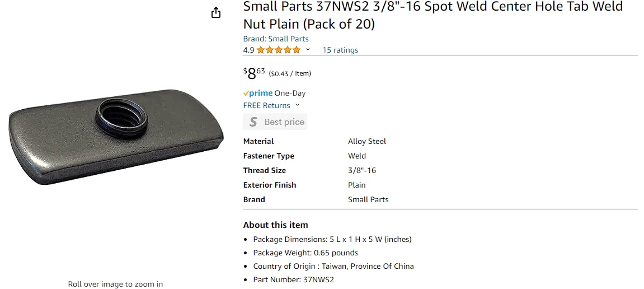This screenshot has width=644, height=289.
Task: Click the per-item price ($0.43 / Item)
Action: pyautogui.click(x=290, y=73)
